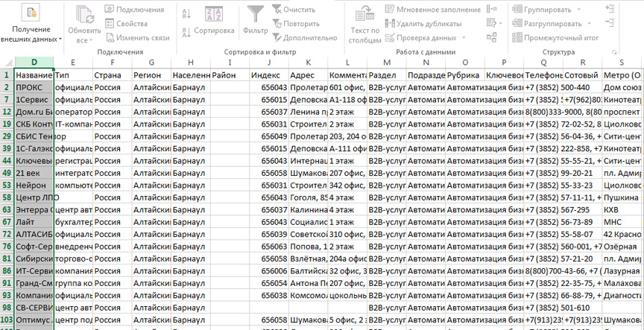Launch Текст по столбцам wizard

[x=365, y=25]
